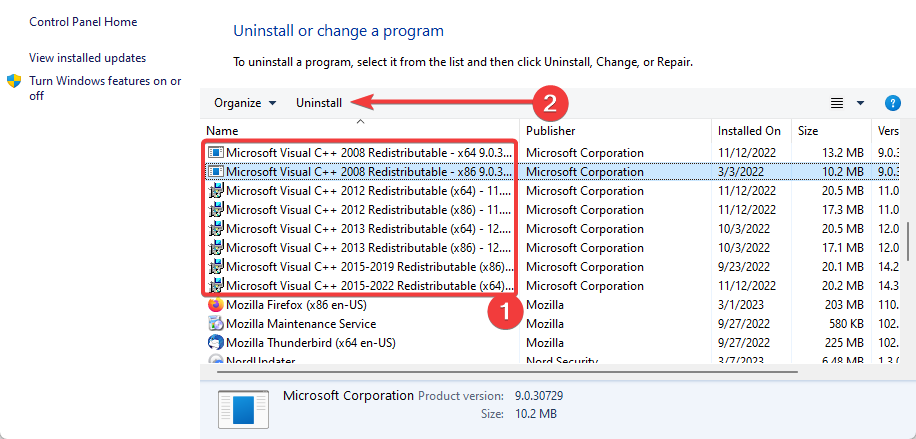Click the horizontal scrollbar under the list
The height and width of the screenshot is (439, 916).
[507, 372]
